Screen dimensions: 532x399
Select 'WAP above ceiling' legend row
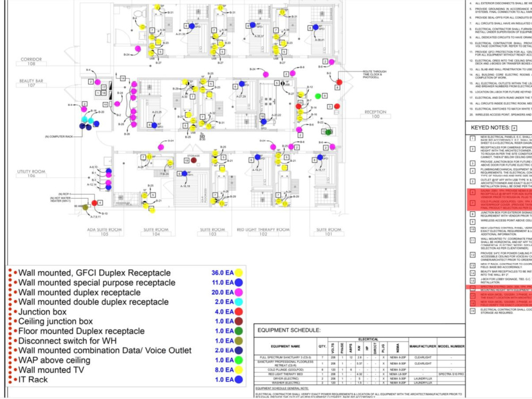[x=126, y=360]
